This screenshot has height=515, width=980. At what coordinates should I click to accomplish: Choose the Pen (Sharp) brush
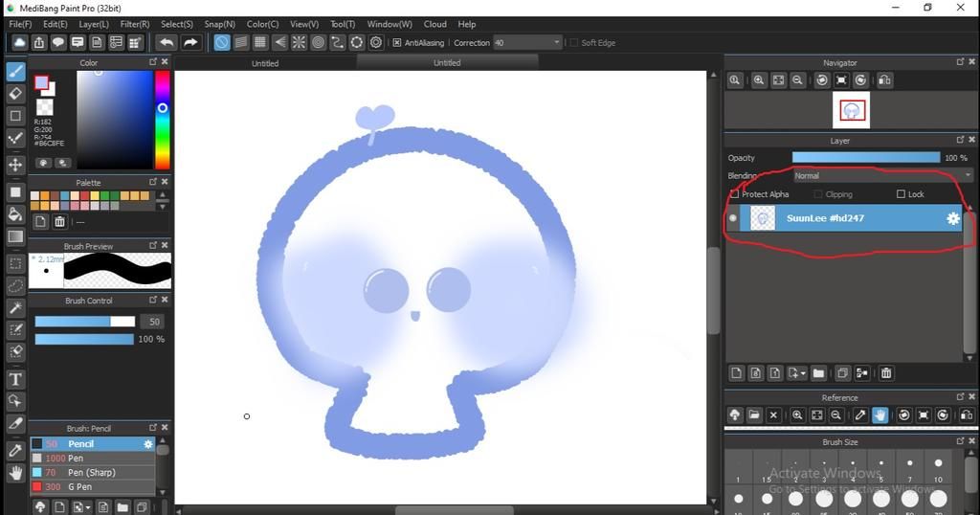point(93,473)
